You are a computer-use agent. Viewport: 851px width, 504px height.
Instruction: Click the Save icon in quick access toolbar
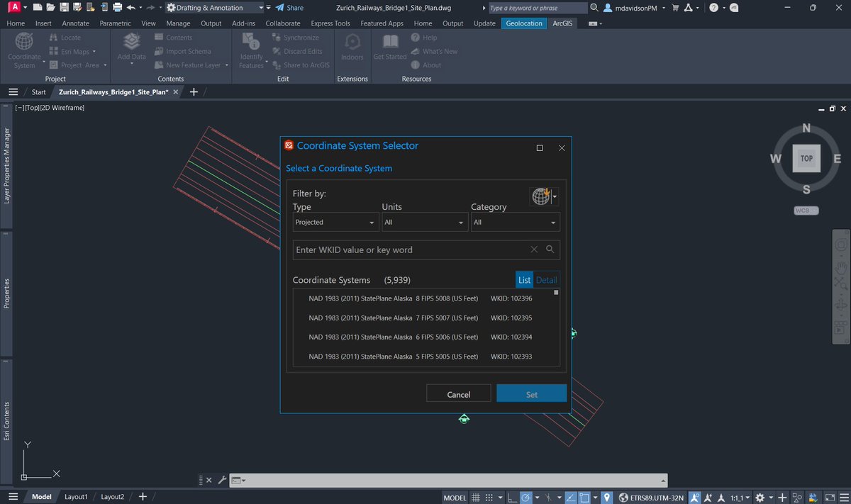click(x=65, y=8)
